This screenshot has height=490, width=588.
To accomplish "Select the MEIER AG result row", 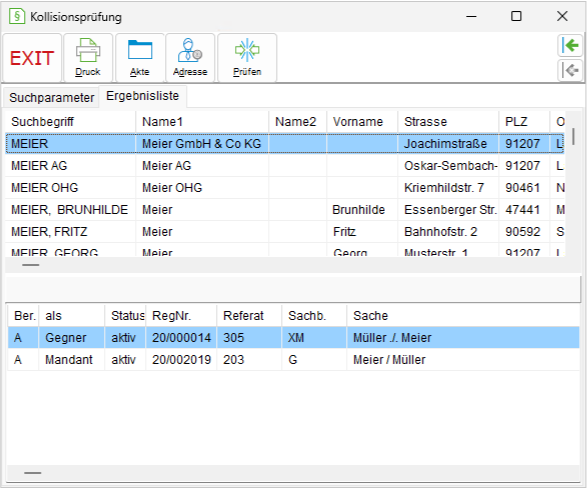I will [285, 166].
